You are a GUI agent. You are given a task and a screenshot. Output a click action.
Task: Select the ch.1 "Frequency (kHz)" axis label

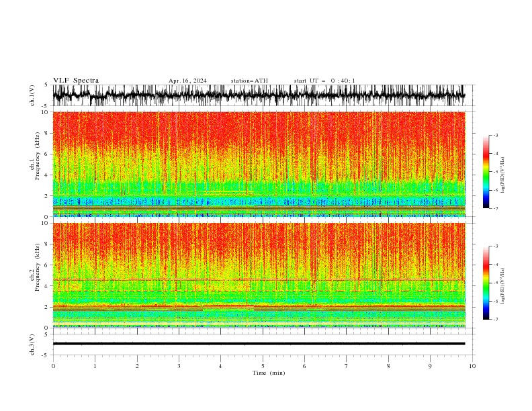pos(38,156)
